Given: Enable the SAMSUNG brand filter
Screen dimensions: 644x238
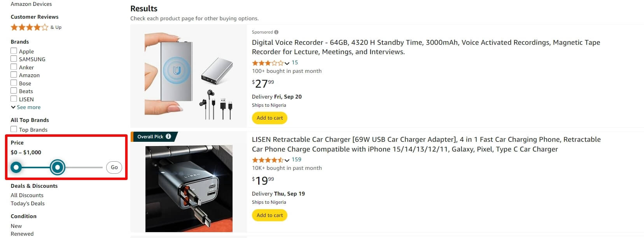Looking at the screenshot, I should (x=14, y=59).
